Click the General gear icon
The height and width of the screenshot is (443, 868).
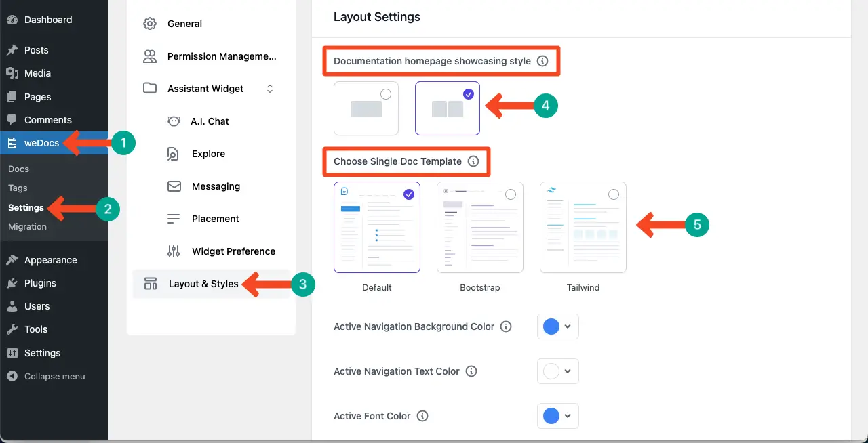tap(150, 24)
